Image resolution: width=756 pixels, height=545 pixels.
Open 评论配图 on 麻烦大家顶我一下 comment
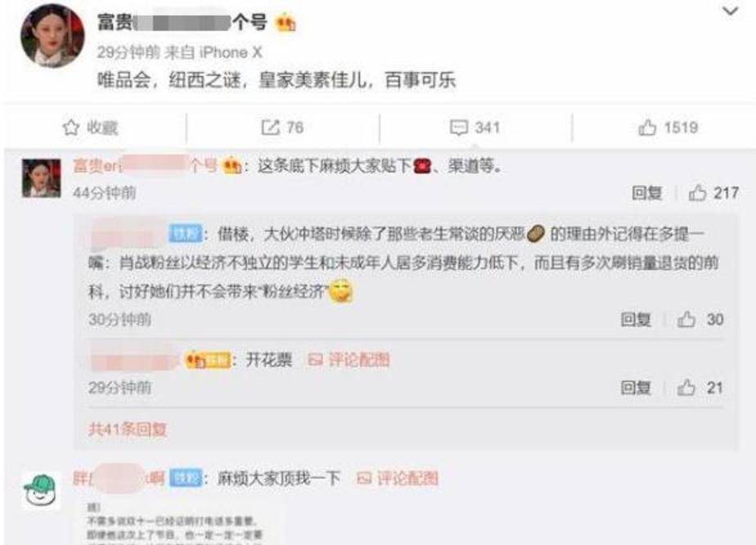coord(398,478)
